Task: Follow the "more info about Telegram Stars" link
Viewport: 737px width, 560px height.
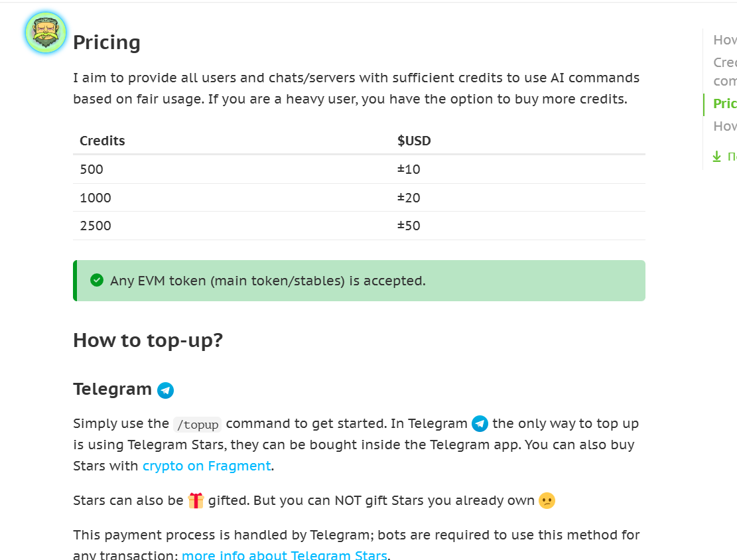Action: 284,555
